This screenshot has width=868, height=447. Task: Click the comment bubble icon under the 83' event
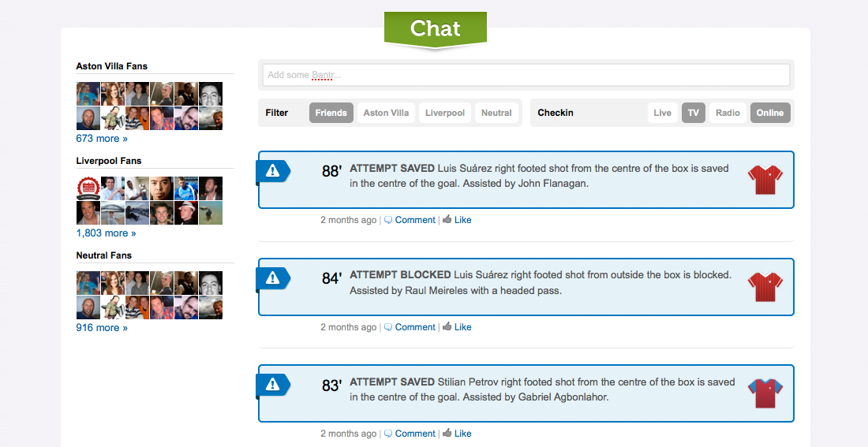388,434
